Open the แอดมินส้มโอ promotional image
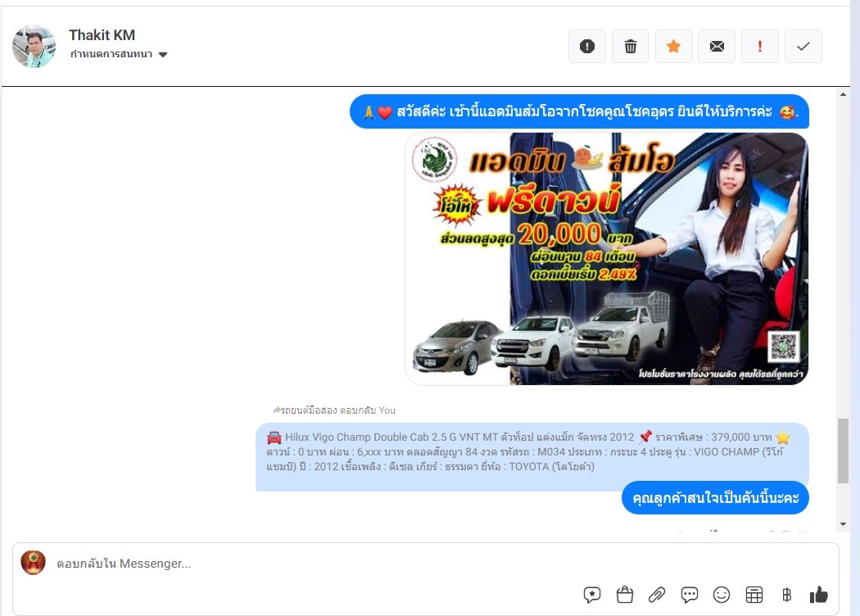860x616 pixels. pyautogui.click(x=606, y=258)
